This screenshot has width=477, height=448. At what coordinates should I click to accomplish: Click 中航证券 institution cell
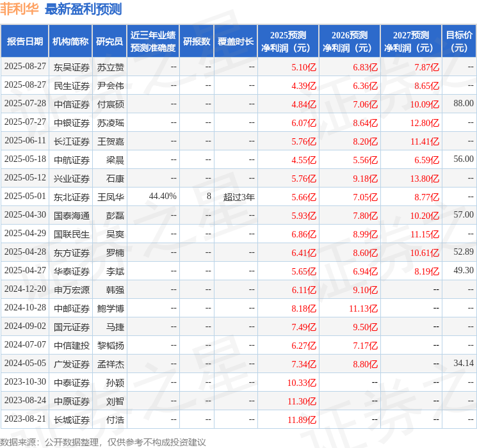click(x=72, y=160)
